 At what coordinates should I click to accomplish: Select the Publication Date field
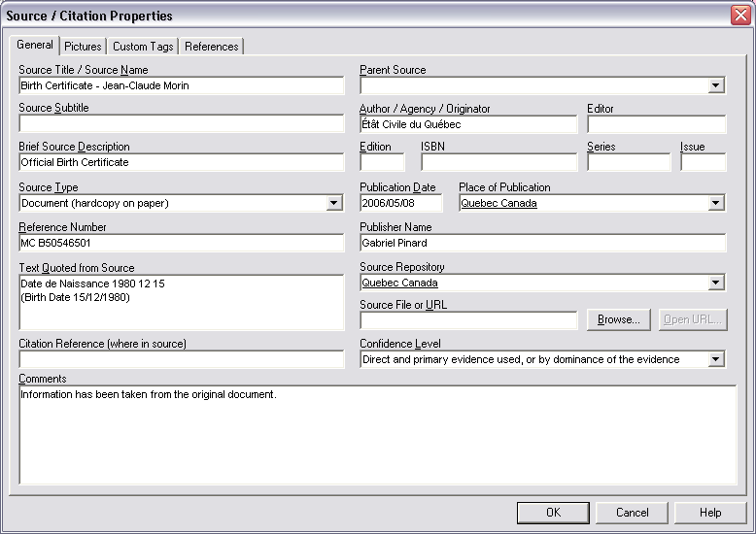400,203
